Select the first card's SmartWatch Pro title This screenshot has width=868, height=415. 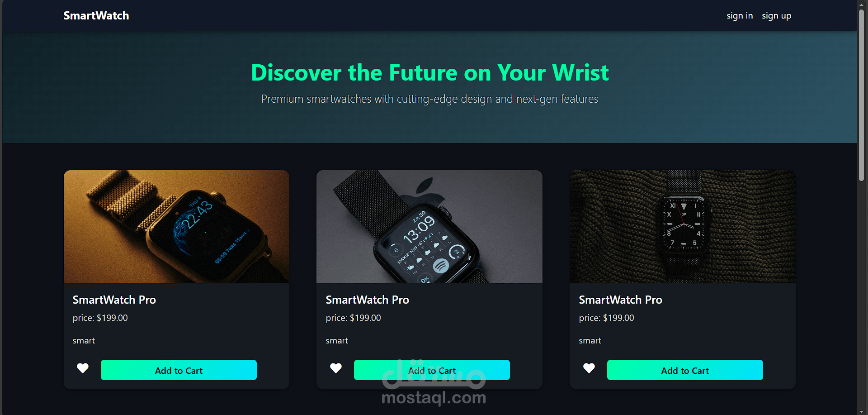[114, 300]
